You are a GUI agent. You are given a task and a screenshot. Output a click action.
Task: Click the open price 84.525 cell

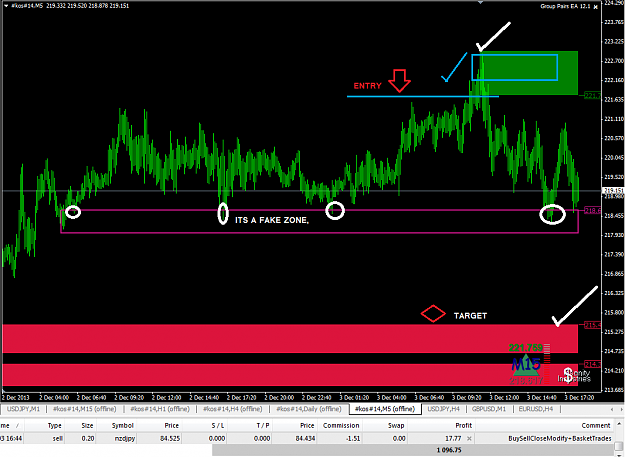pos(169,438)
